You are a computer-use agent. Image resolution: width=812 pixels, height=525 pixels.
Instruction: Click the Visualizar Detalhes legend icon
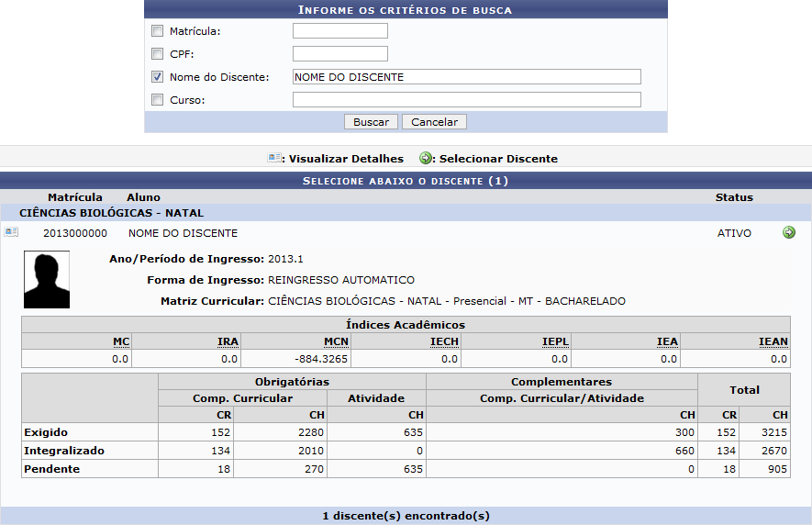point(274,158)
